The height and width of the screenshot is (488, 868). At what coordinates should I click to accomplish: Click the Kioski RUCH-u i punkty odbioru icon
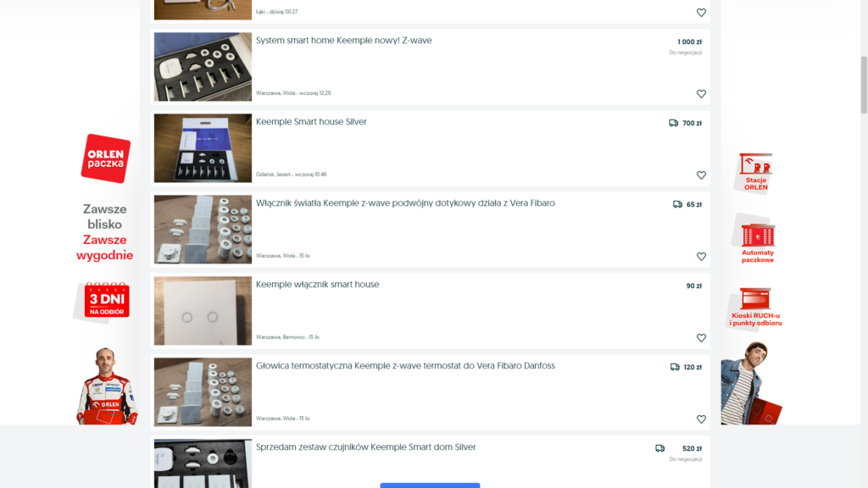click(755, 308)
